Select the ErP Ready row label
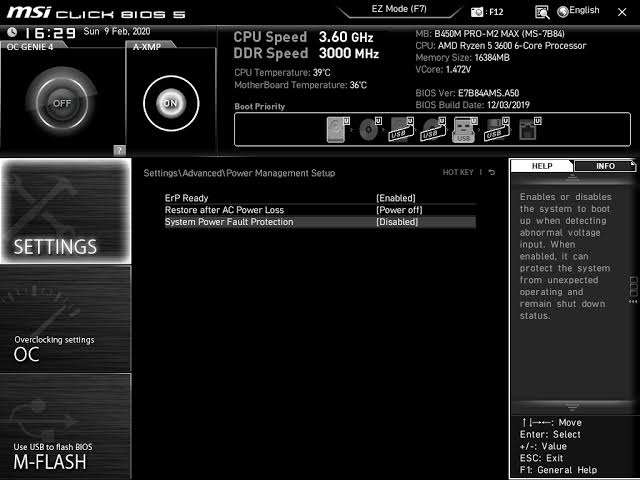This screenshot has height=480, width=640. tap(187, 198)
